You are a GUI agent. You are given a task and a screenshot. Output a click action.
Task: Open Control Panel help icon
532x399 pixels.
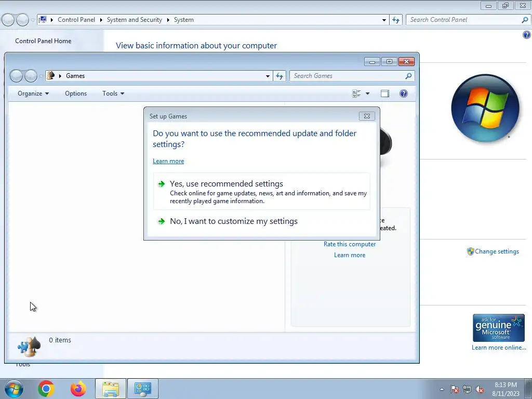(x=527, y=35)
